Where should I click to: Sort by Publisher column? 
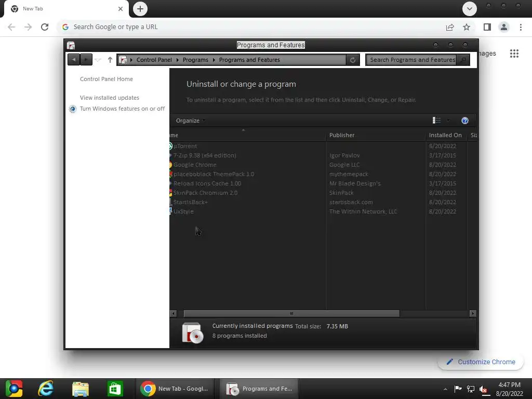(375, 135)
